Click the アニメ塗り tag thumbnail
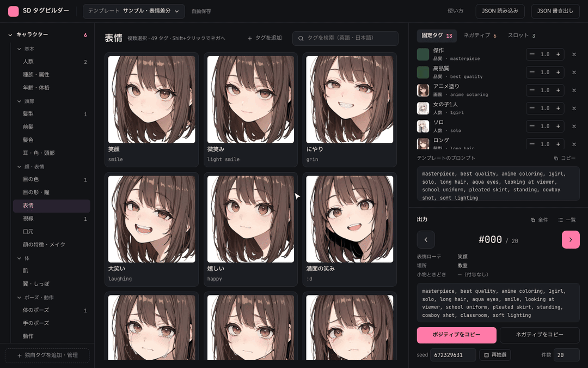This screenshot has width=588, height=368. coord(423,91)
